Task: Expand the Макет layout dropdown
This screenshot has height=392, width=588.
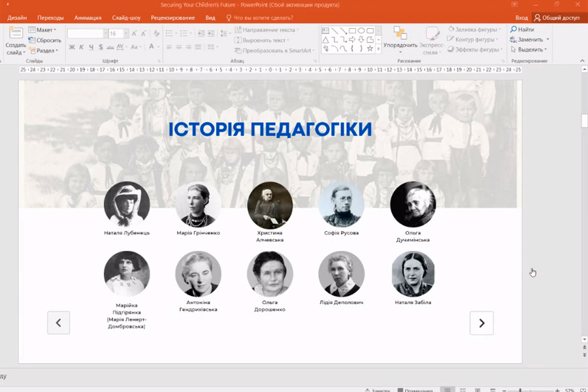Action: click(46, 30)
